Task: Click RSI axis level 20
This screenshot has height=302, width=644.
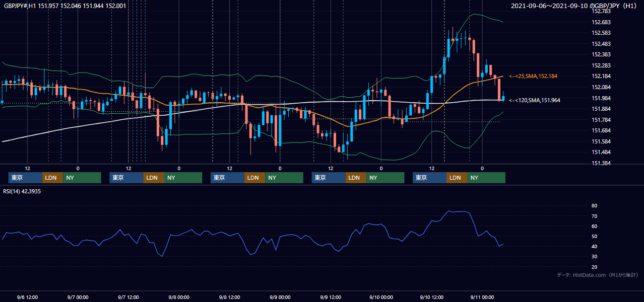Action: coord(594,267)
